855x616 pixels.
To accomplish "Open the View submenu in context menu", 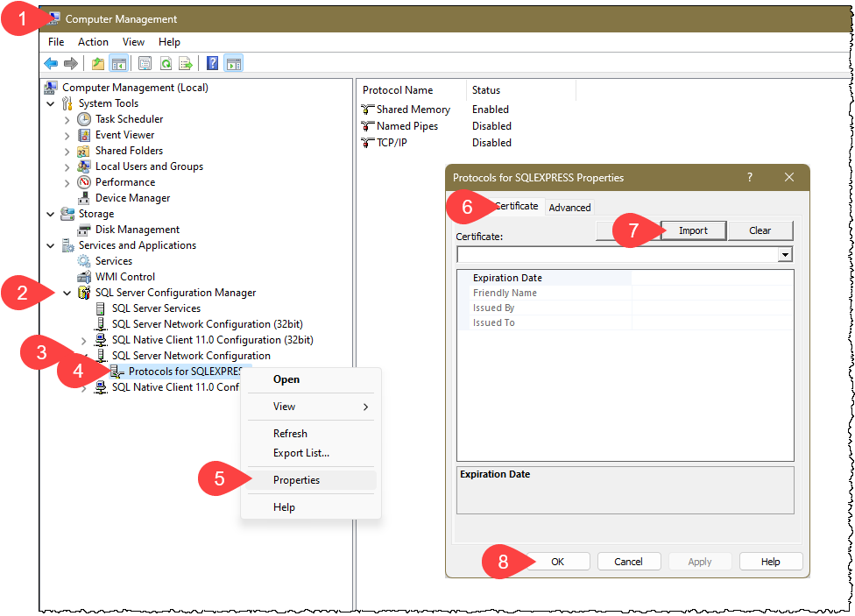I will (x=311, y=407).
